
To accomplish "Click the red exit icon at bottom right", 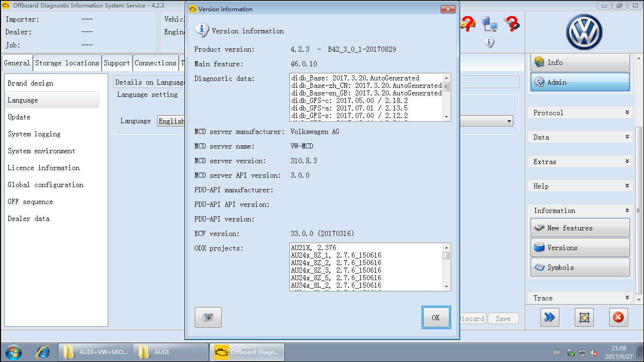I will (618, 317).
